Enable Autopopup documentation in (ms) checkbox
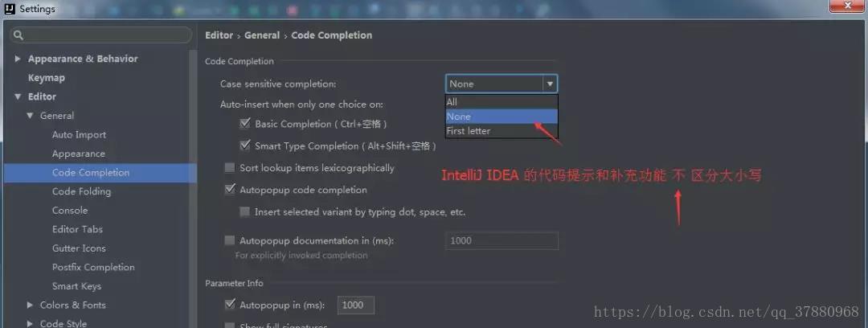The width and height of the screenshot is (868, 328). point(230,240)
